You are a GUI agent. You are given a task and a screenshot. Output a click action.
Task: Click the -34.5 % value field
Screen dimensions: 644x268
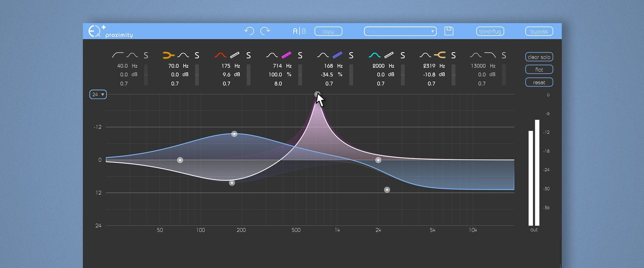tap(327, 75)
